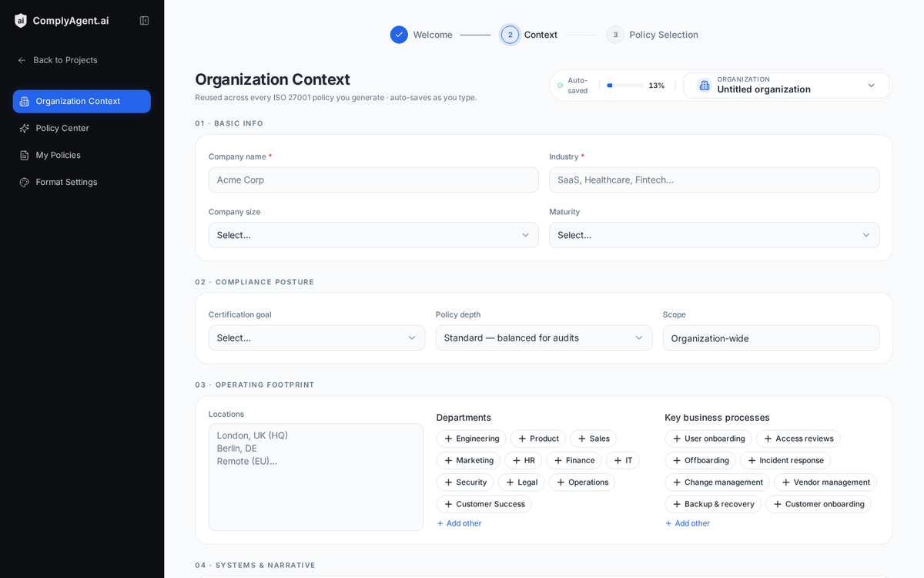Click the ComplyAgent.ai shield logo
Image resolution: width=924 pixels, height=578 pixels.
coord(21,21)
